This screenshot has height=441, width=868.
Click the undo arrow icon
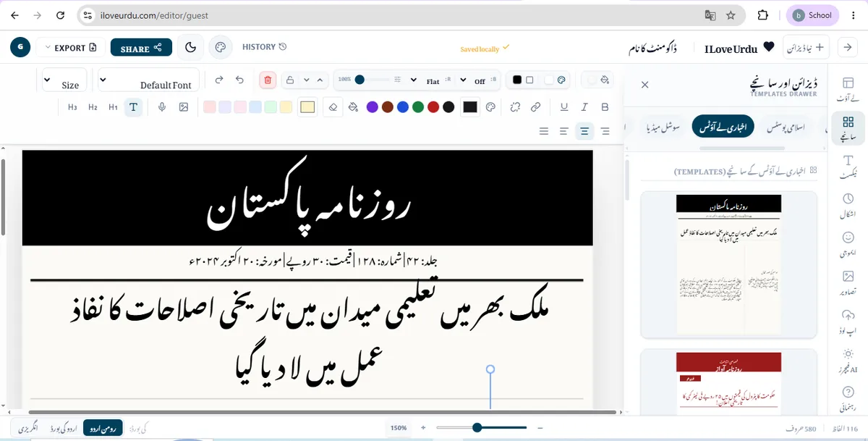[240, 80]
